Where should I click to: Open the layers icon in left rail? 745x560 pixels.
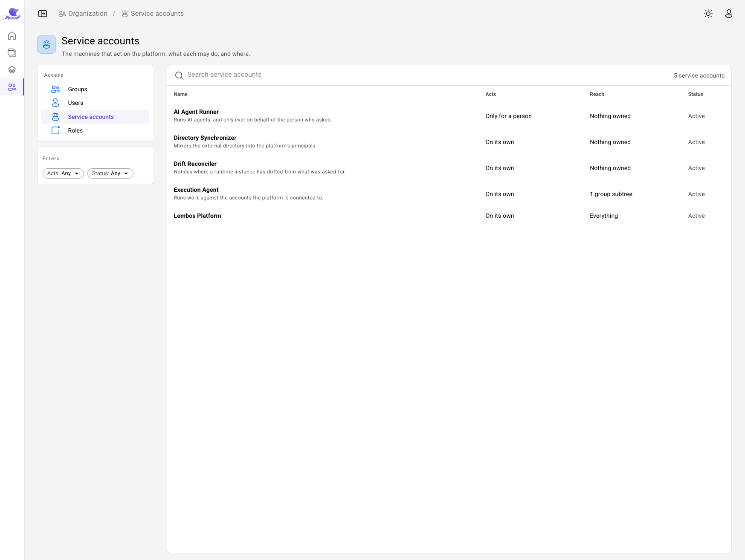pos(12,70)
